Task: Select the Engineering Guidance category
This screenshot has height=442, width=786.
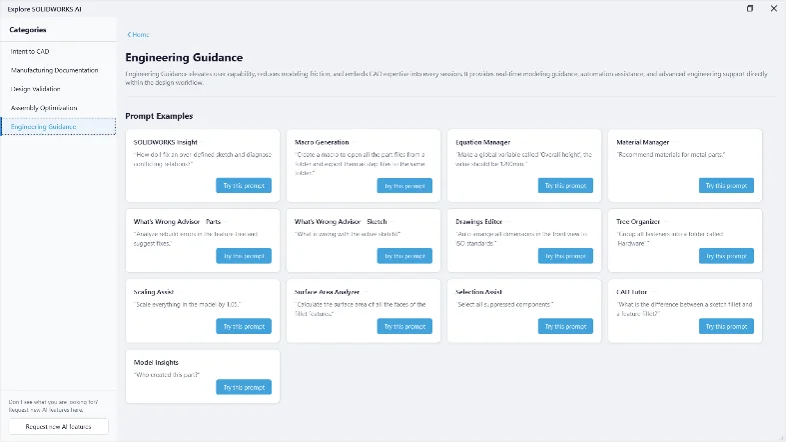Action: [x=59, y=126]
